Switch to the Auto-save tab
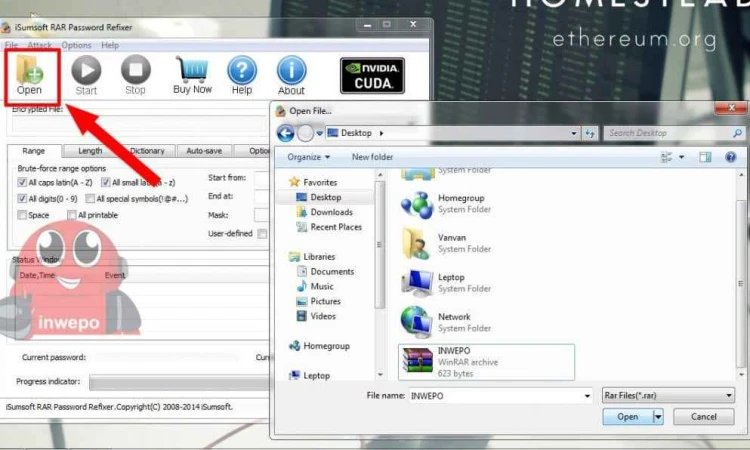The height and width of the screenshot is (450, 750). [204, 151]
